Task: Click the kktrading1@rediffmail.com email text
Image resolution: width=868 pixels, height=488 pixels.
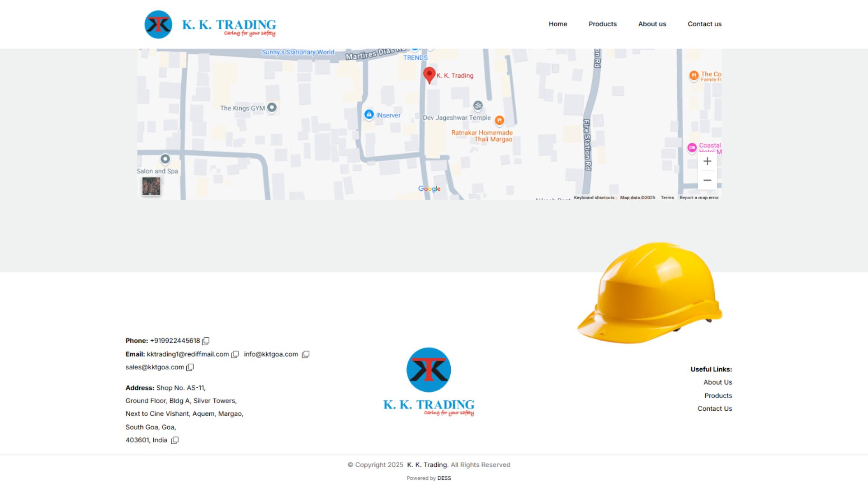Action: click(188, 354)
